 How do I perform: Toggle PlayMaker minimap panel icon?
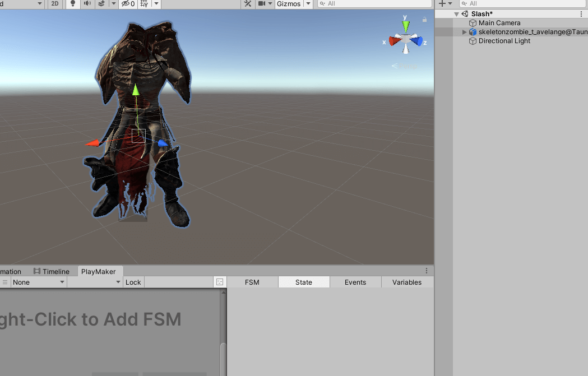tap(220, 282)
